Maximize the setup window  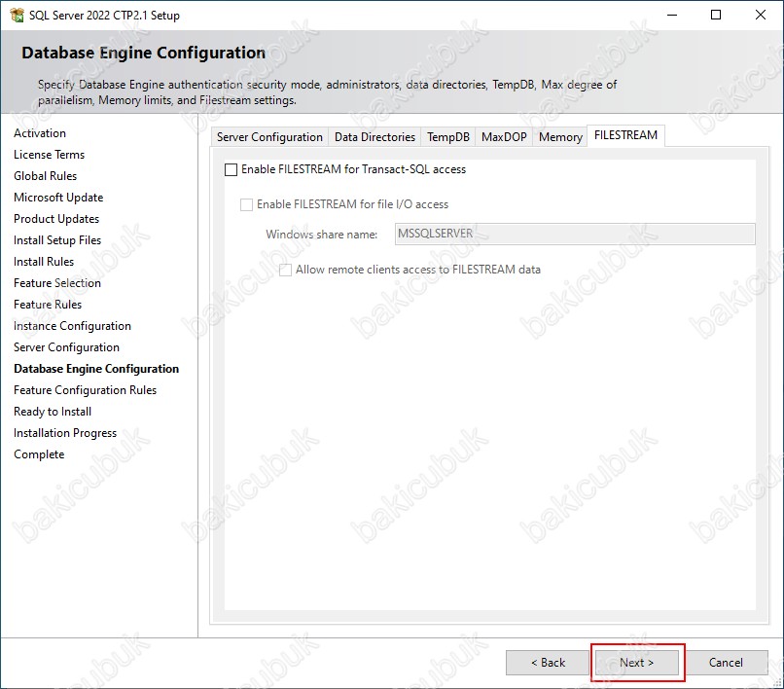(716, 16)
